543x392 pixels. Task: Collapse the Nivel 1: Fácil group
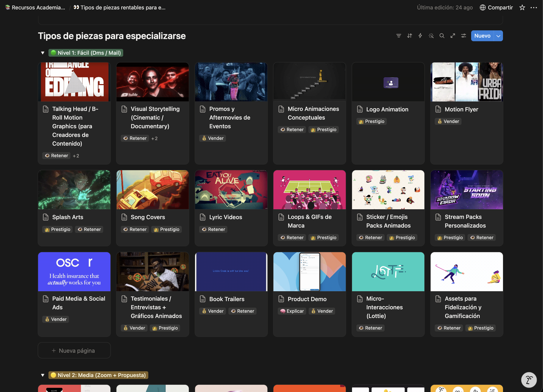tap(43, 53)
